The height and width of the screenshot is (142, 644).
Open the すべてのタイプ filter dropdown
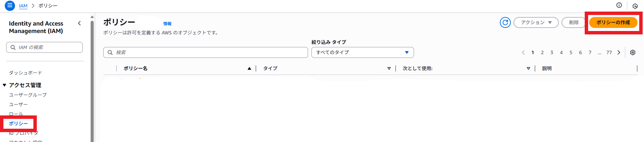[x=363, y=52]
